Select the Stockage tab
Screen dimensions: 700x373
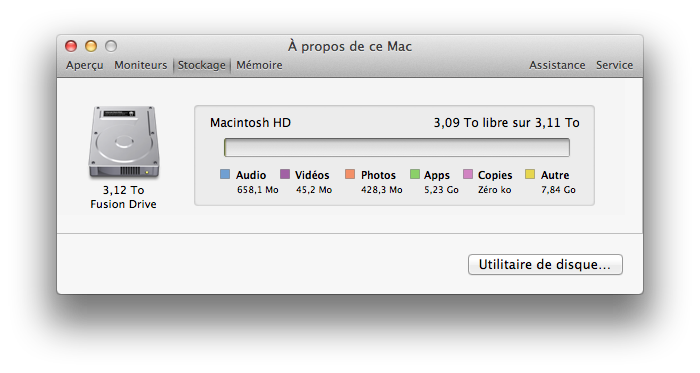click(202, 65)
